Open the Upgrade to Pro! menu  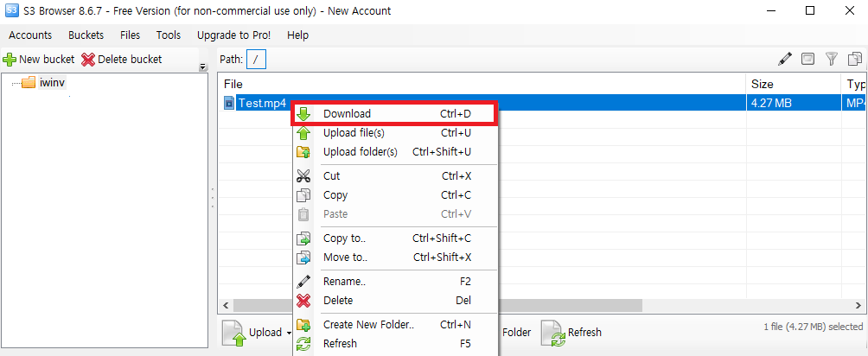[x=233, y=35]
